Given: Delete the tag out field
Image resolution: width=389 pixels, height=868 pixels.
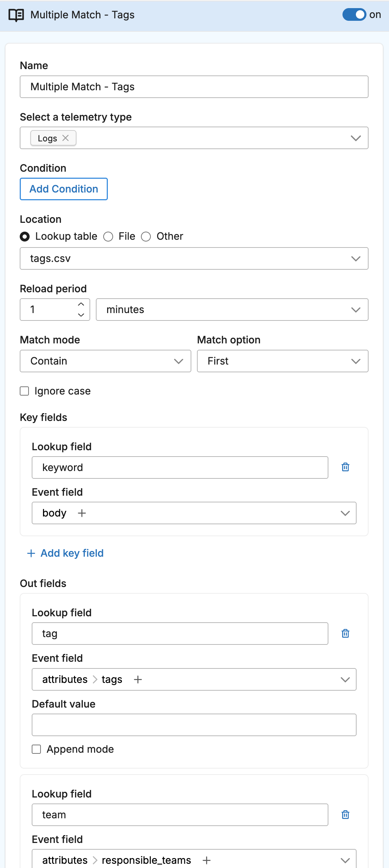Looking at the screenshot, I should 345,634.
